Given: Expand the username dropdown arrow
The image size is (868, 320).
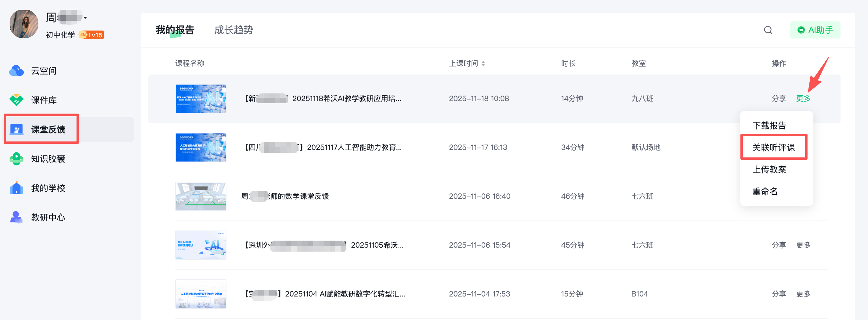Looking at the screenshot, I should [x=85, y=18].
